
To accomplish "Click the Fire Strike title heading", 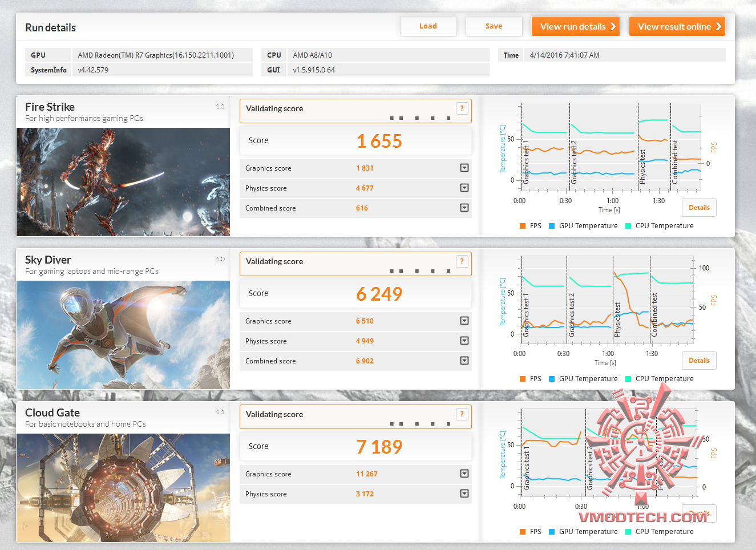I will pyautogui.click(x=50, y=107).
